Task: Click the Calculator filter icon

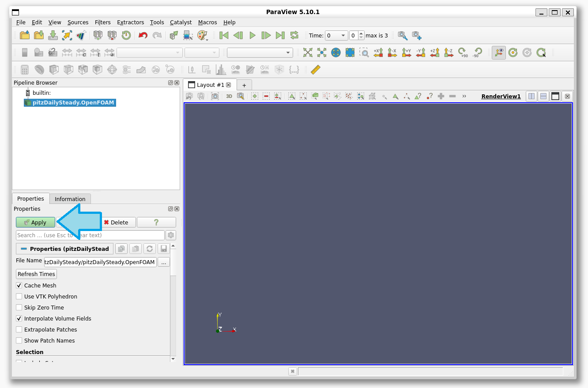Action: coord(25,70)
